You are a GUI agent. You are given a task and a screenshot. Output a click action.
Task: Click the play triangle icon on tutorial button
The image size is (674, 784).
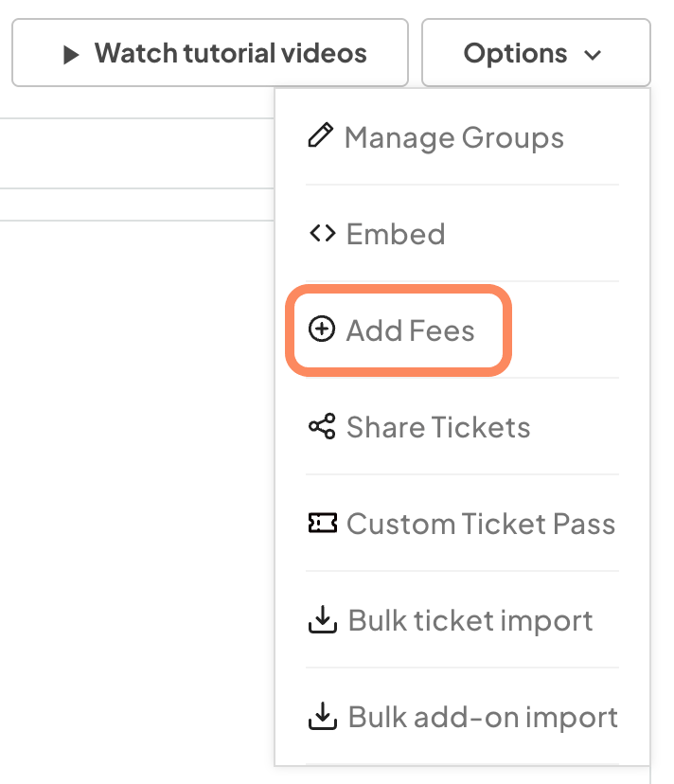71,54
